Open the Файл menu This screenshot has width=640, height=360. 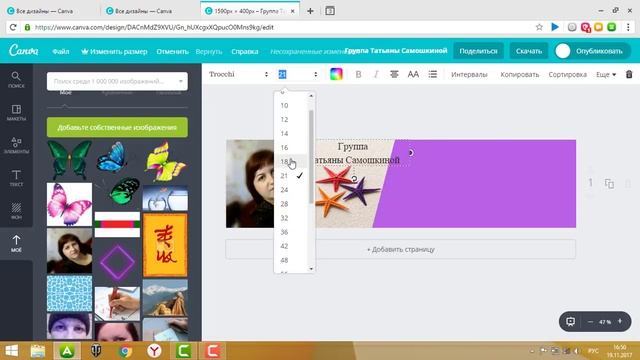coord(61,51)
